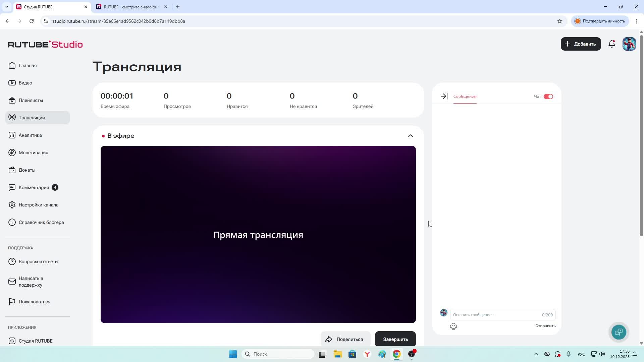644x362 pixels.
Task: Open the floating support chat widget
Action: (x=619, y=332)
